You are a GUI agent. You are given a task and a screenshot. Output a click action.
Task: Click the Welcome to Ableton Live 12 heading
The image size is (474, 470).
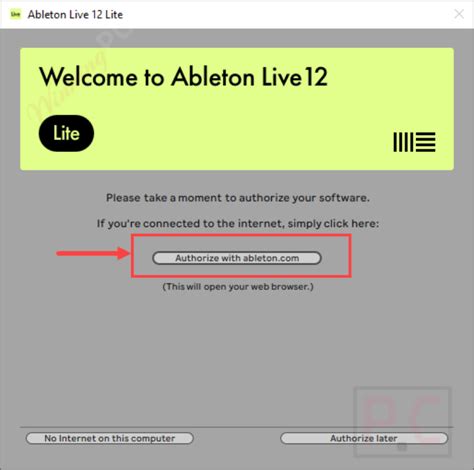[x=183, y=77]
